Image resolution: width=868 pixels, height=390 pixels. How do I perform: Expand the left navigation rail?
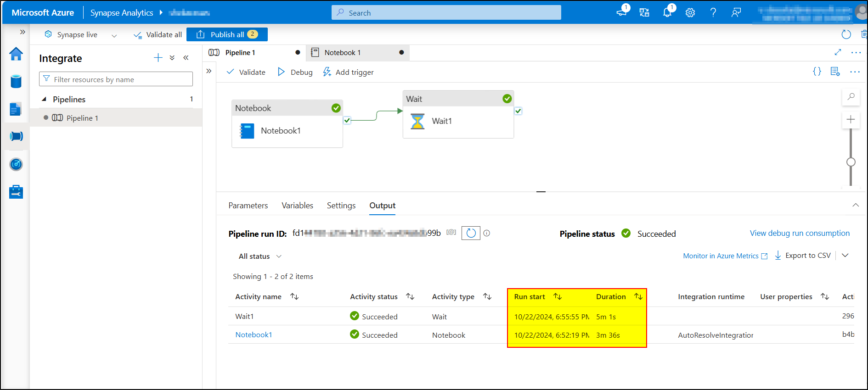(22, 32)
